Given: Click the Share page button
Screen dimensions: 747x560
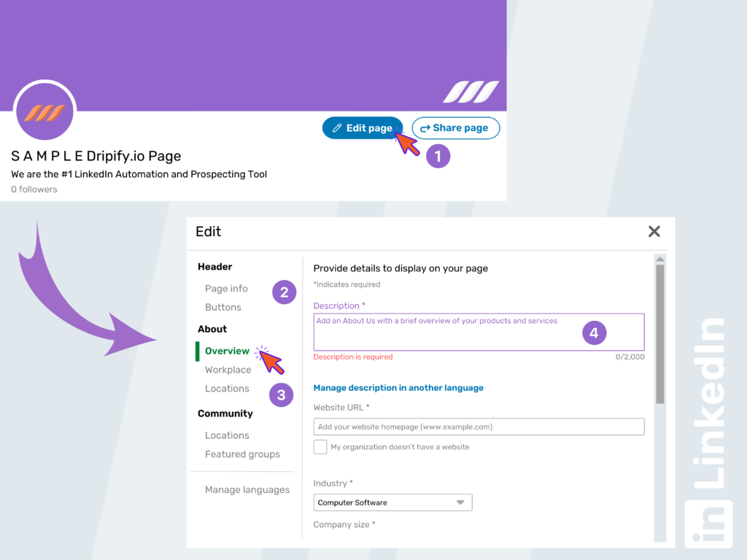Looking at the screenshot, I should click(455, 128).
